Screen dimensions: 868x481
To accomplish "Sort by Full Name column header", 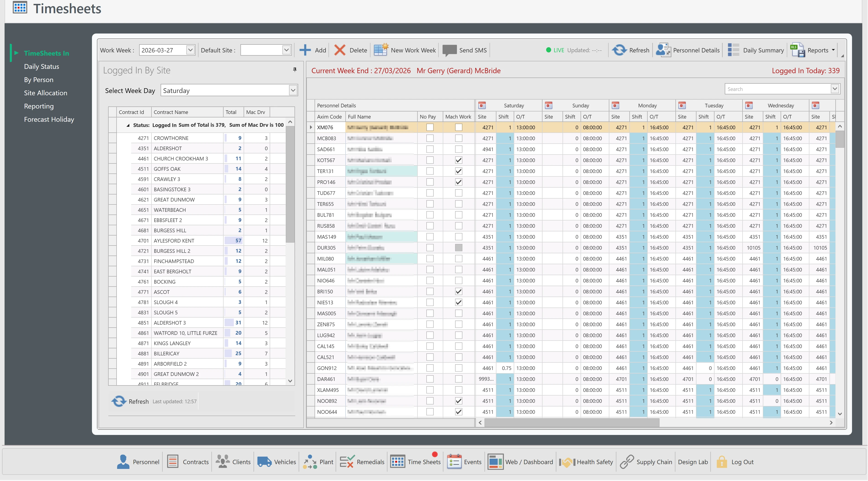I will (x=381, y=116).
